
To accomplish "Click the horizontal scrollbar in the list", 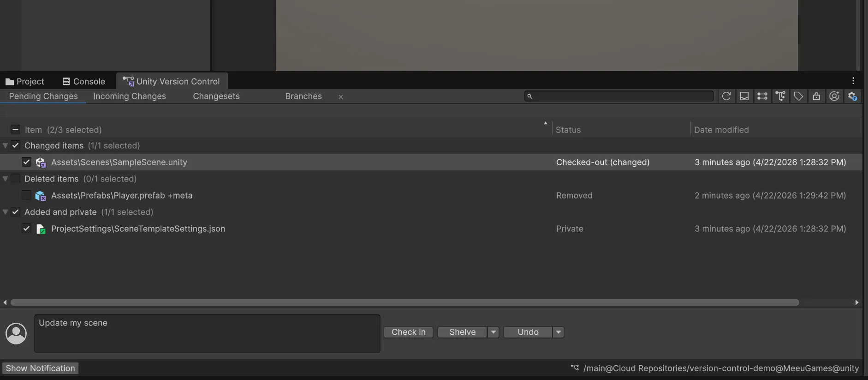I will (x=404, y=302).
